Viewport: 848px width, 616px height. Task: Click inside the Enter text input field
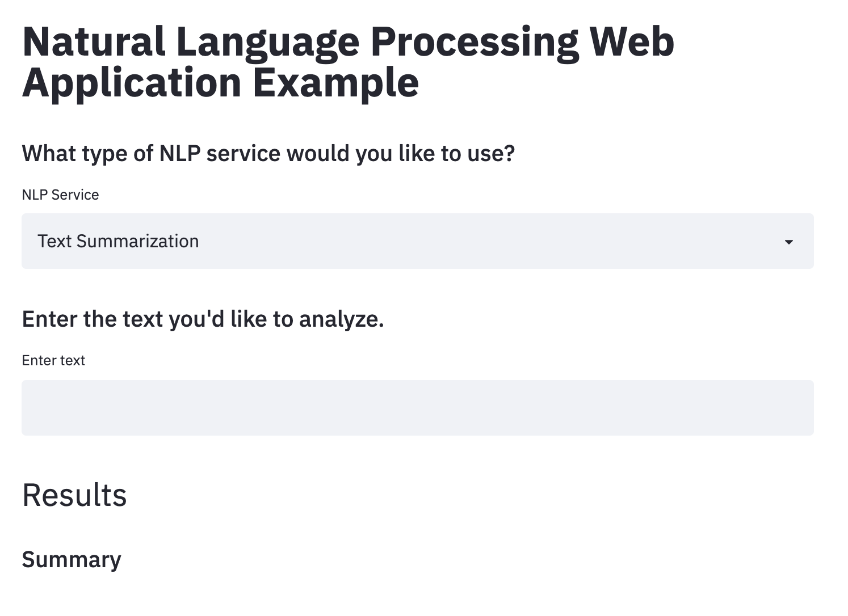coord(417,408)
